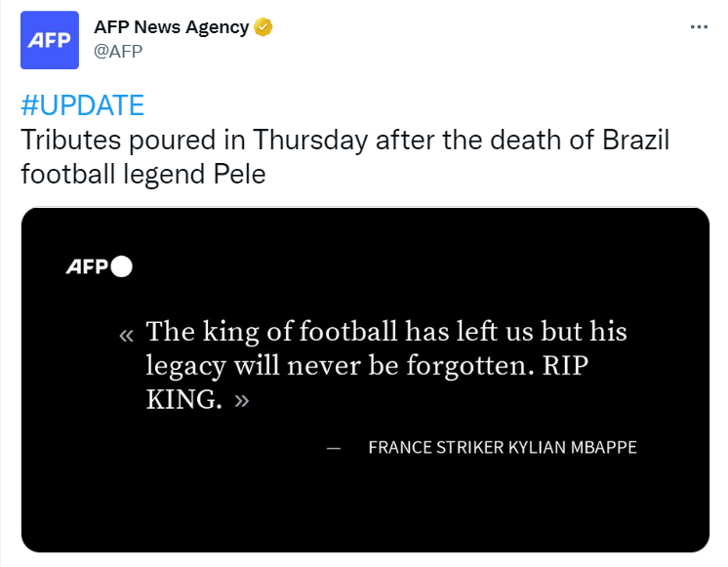Click the gold verified badge
This screenshot has height=567, width=728.
[x=263, y=27]
